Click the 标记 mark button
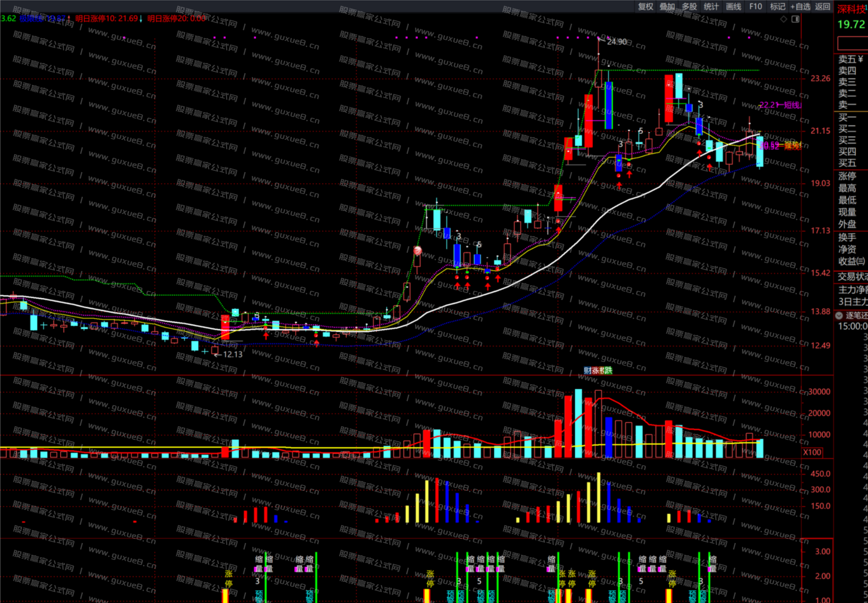Screen dimensions: 868x603 (778, 6)
